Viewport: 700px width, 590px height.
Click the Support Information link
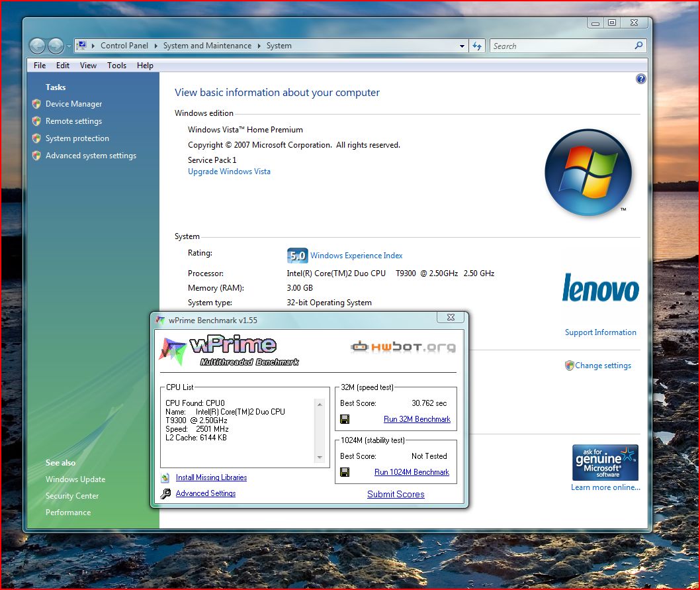click(601, 332)
